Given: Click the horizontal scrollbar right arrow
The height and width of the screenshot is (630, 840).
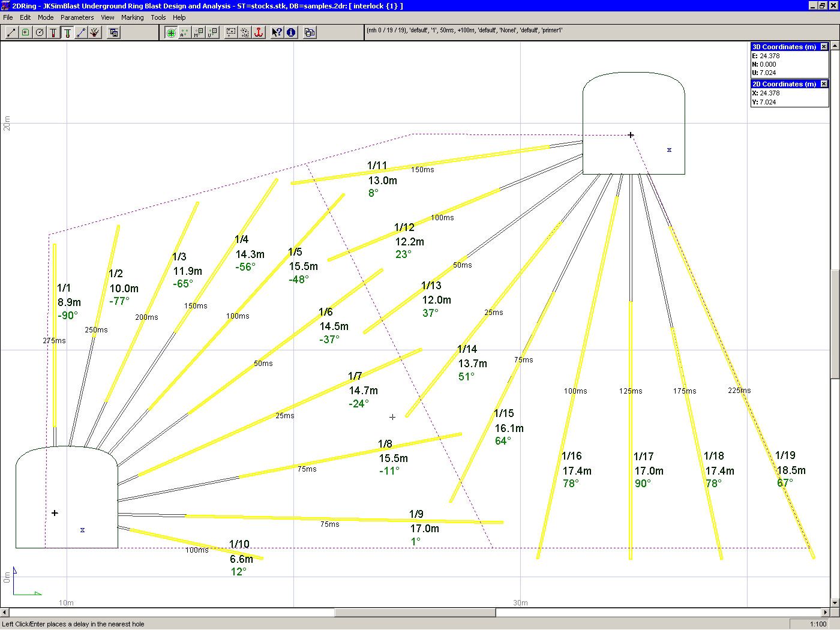Looking at the screenshot, I should 826,613.
